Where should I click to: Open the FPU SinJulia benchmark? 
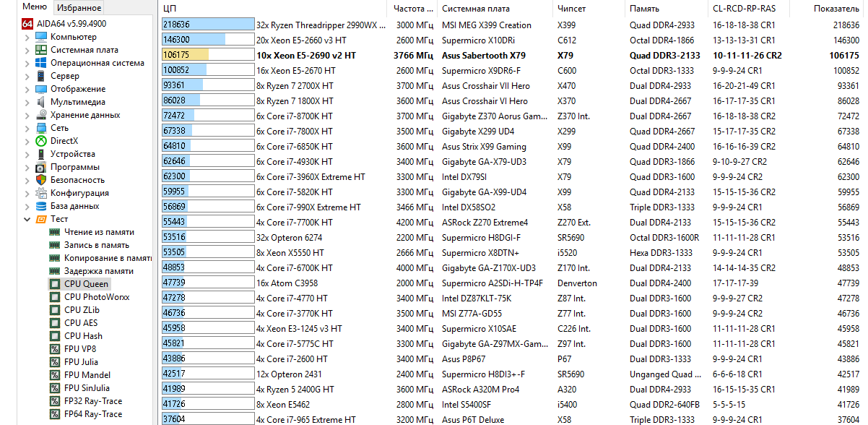click(x=87, y=388)
